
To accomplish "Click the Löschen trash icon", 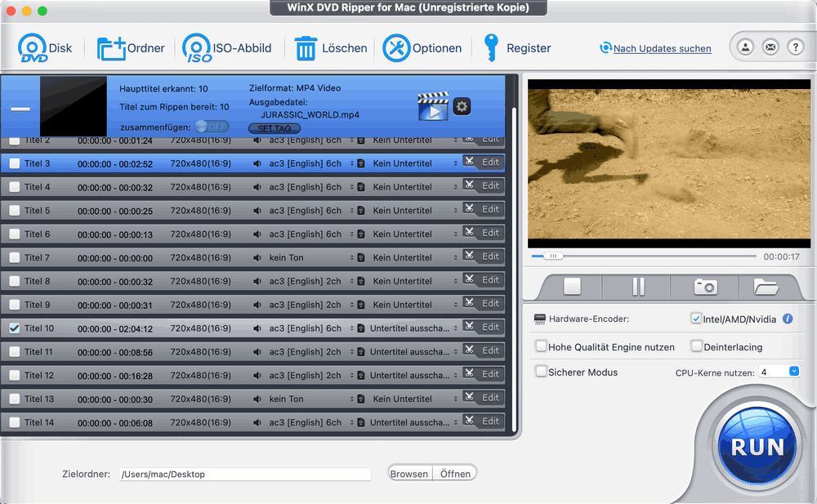I will [x=306, y=48].
